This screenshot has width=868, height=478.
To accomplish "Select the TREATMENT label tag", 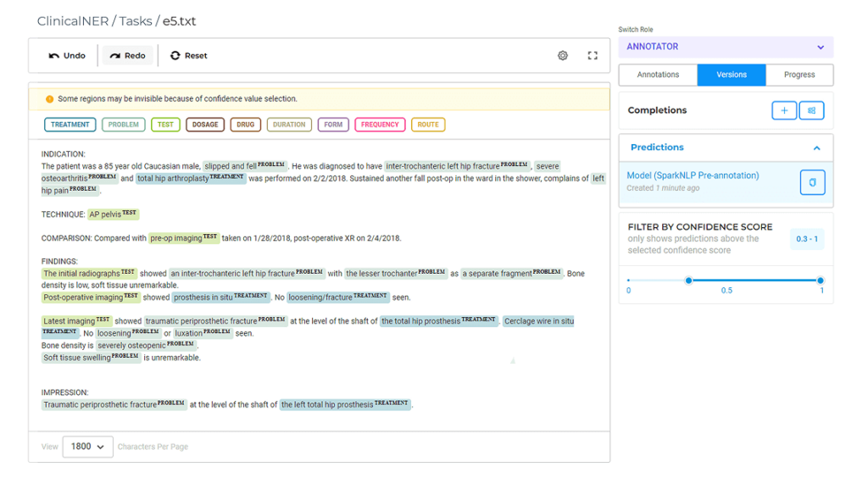I will tap(70, 125).
